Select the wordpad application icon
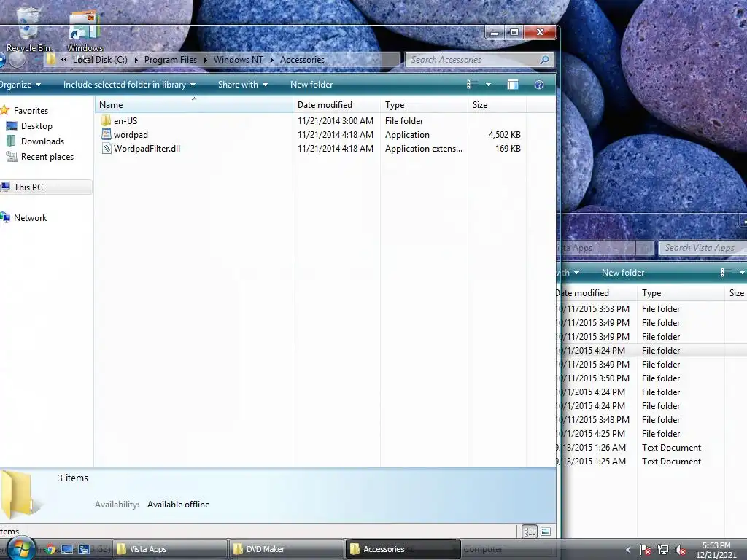 point(107,134)
